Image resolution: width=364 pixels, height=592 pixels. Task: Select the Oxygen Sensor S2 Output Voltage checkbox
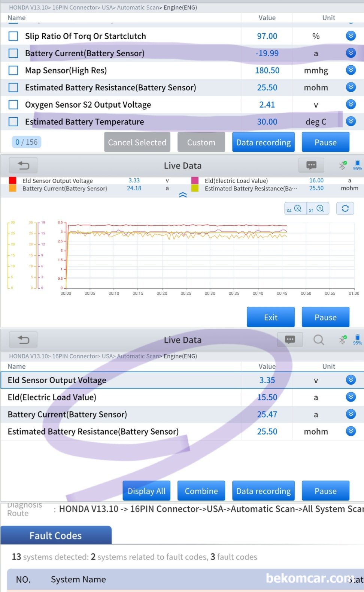[x=13, y=105]
